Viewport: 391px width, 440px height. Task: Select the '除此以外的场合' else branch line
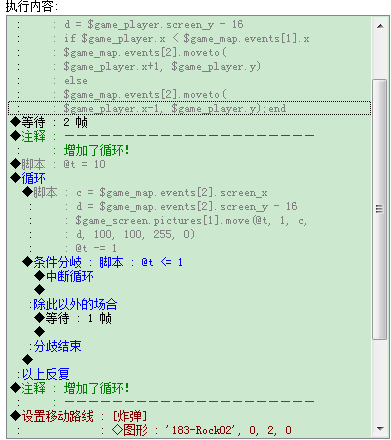(74, 304)
